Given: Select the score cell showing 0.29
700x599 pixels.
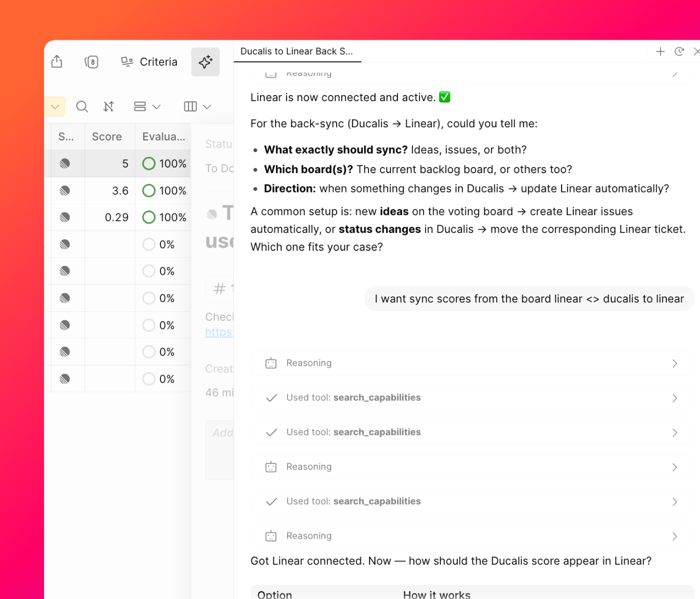Looking at the screenshot, I should [x=110, y=217].
